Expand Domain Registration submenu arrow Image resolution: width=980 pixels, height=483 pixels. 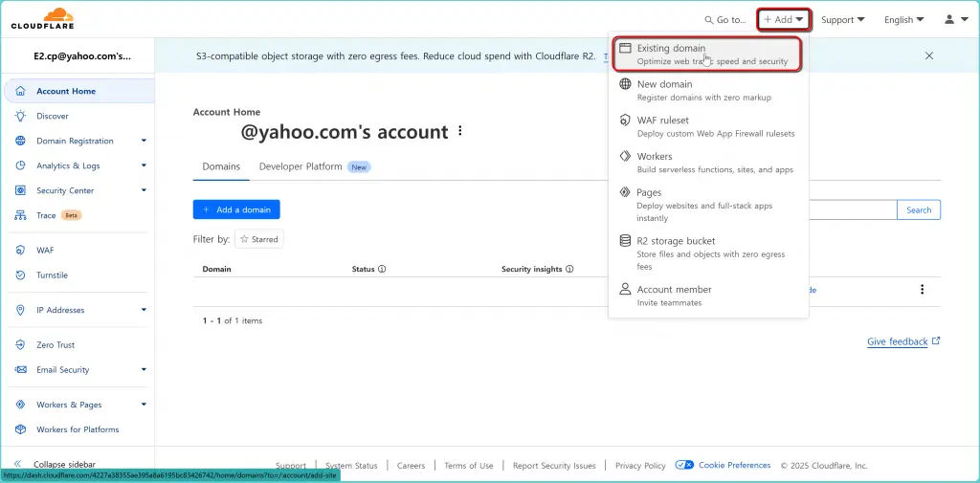pos(144,142)
